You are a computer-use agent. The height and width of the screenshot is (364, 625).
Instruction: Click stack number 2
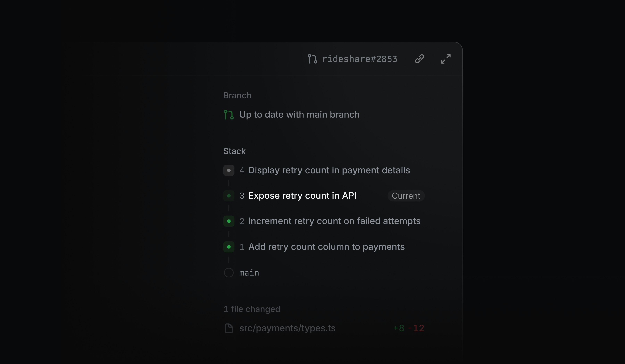(x=242, y=221)
